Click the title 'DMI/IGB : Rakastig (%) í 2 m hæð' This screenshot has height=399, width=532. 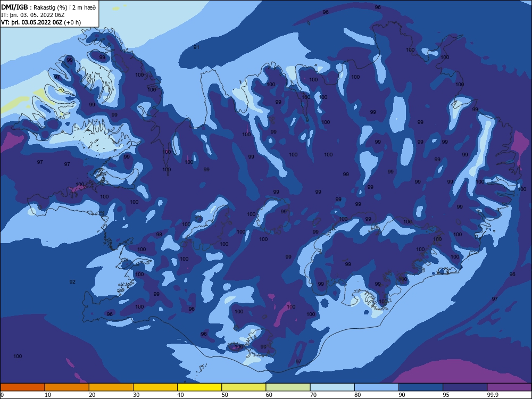pyautogui.click(x=48, y=7)
